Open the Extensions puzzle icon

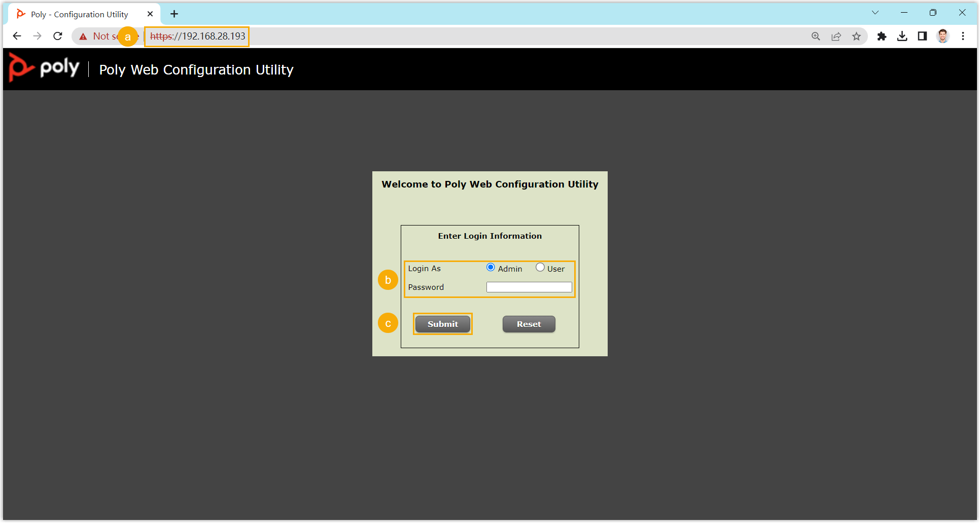coord(882,36)
